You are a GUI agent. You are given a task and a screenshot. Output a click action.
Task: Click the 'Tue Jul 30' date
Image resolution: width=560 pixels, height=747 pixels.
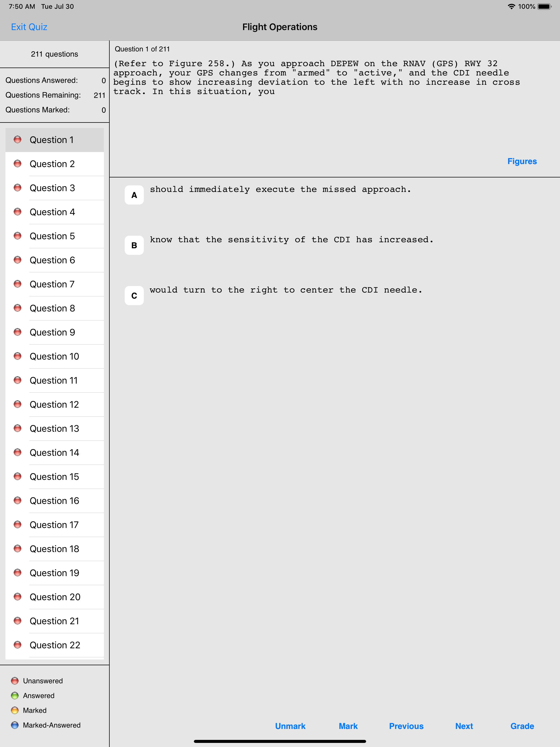click(57, 6)
